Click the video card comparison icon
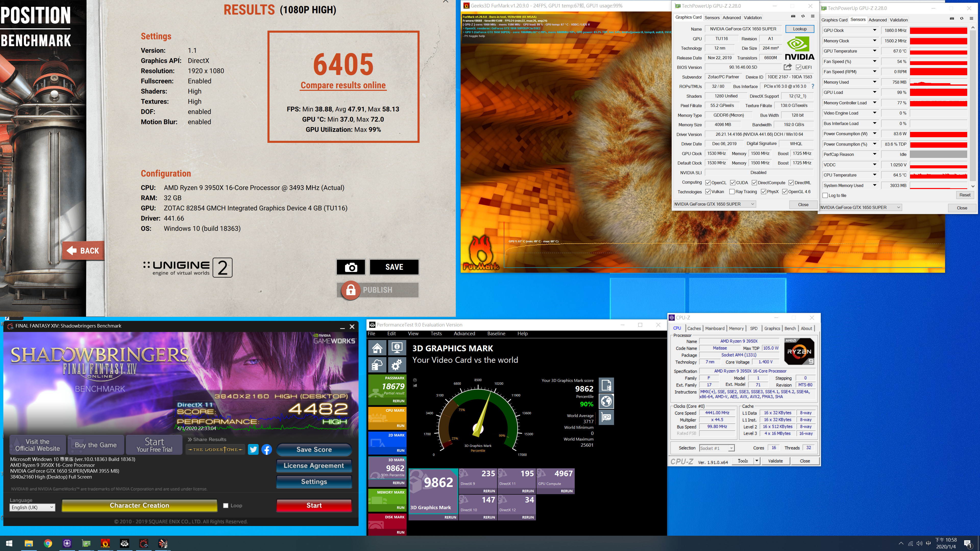The height and width of the screenshot is (551, 980). (606, 418)
